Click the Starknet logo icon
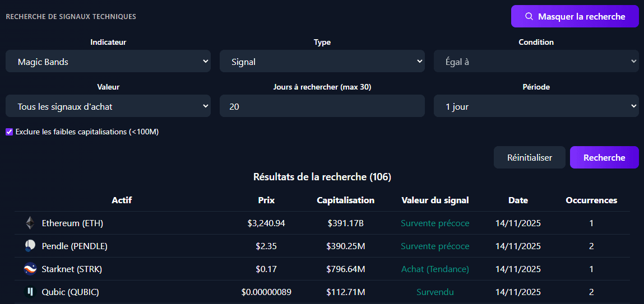 (x=30, y=269)
